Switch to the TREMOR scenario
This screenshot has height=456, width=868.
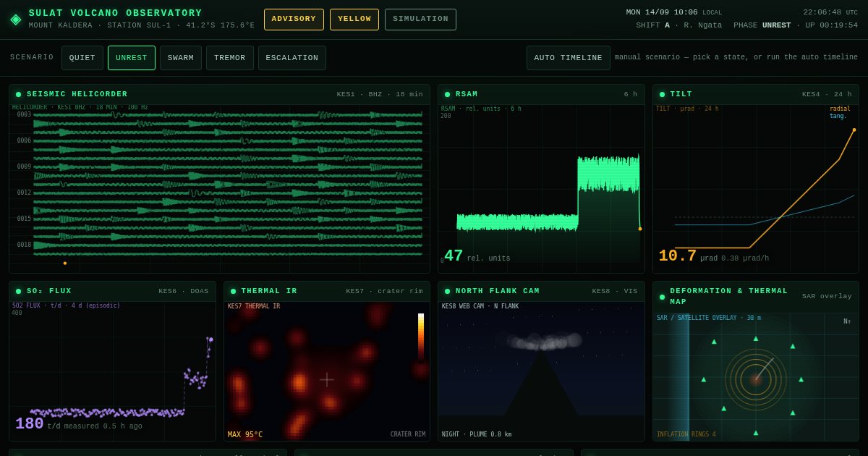[230, 58]
